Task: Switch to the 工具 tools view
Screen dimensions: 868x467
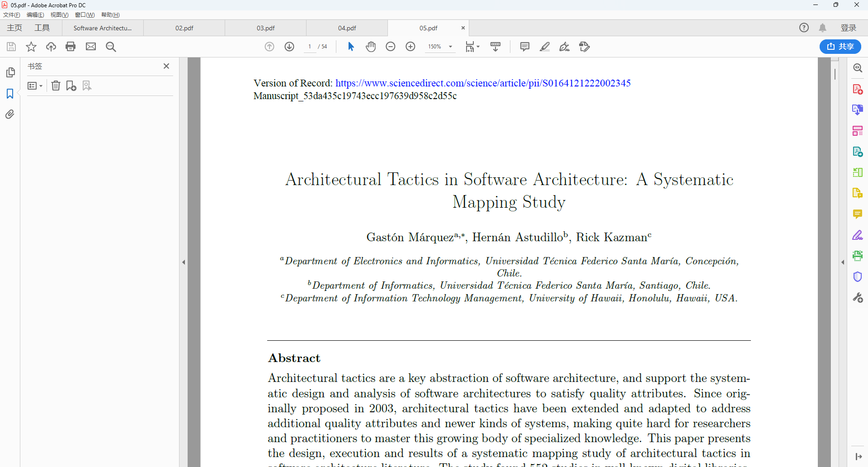Action: point(42,28)
